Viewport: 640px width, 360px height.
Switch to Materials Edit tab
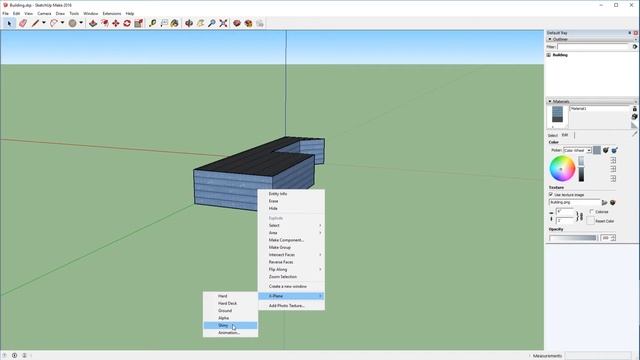(x=565, y=135)
